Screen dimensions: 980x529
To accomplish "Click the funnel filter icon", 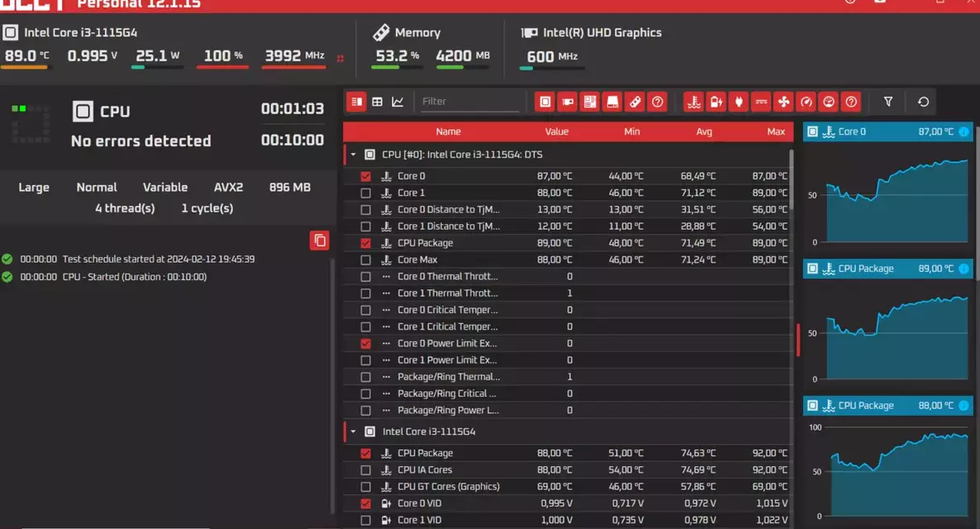I will 888,102.
